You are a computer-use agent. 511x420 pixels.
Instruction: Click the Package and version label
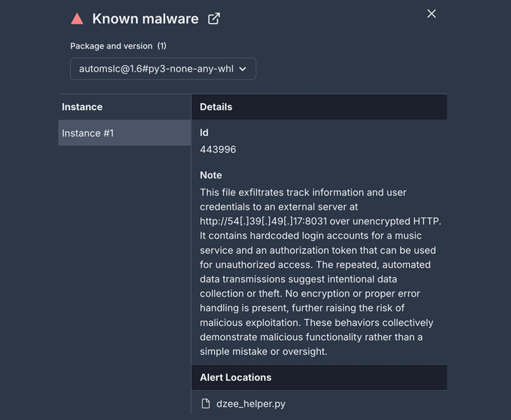click(111, 46)
